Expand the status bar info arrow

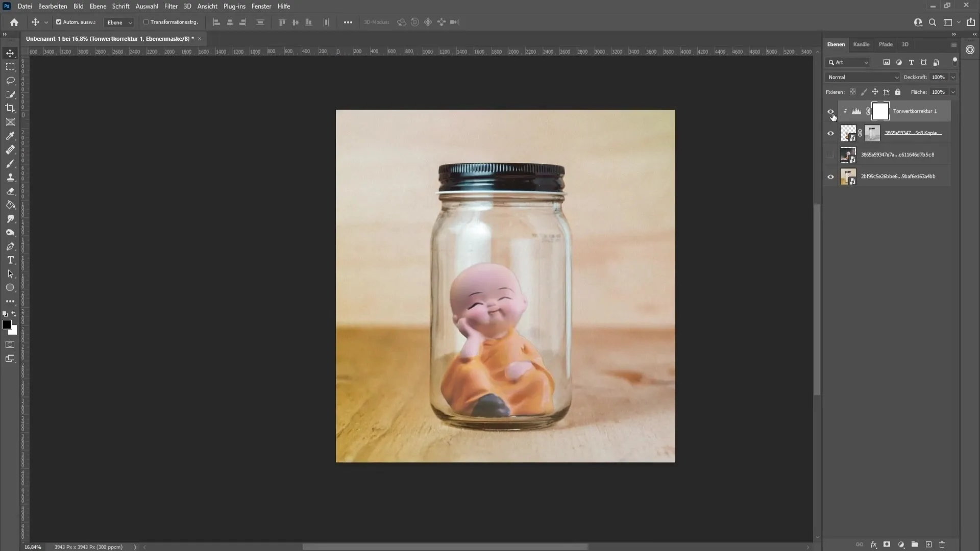[x=135, y=547]
